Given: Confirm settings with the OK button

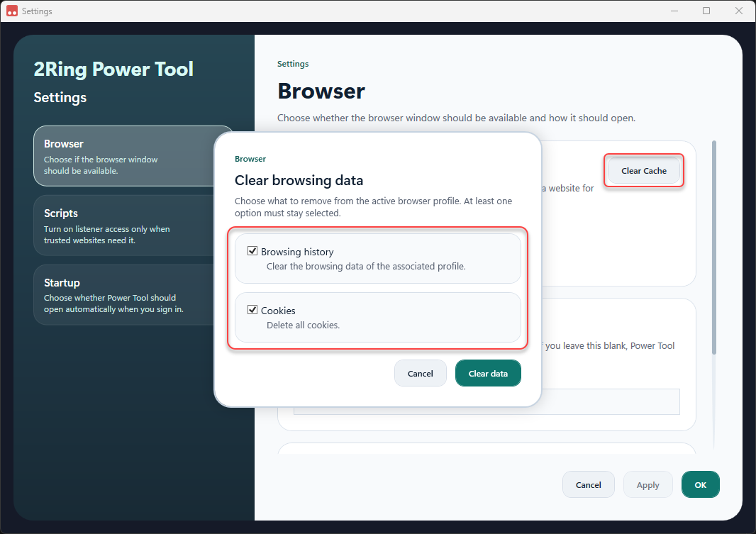Looking at the screenshot, I should coord(700,485).
